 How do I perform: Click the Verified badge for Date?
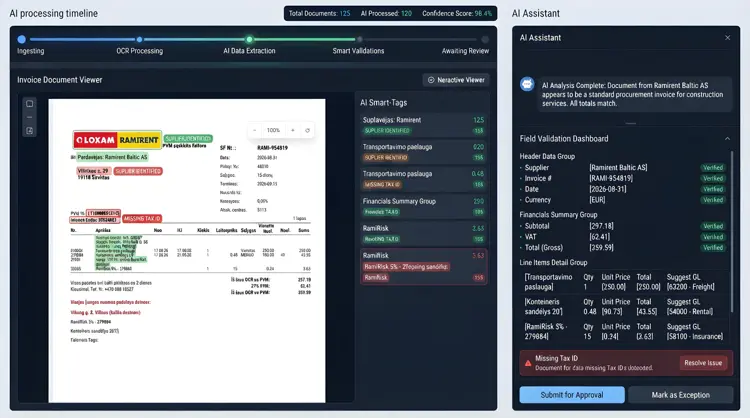tap(713, 189)
